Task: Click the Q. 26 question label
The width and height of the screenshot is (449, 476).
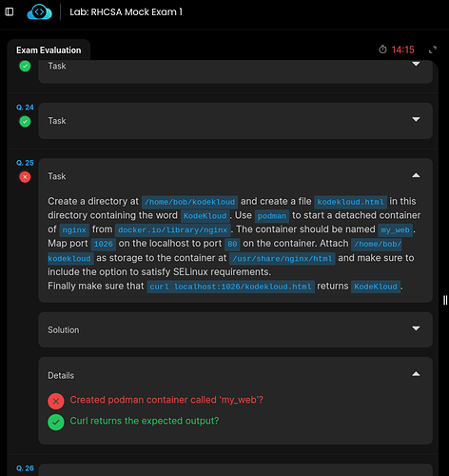Action: click(25, 468)
